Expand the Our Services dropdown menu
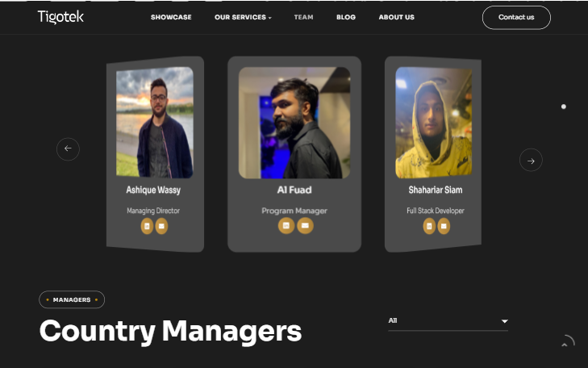Image resolution: width=588 pixels, height=368 pixels. pyautogui.click(x=243, y=17)
